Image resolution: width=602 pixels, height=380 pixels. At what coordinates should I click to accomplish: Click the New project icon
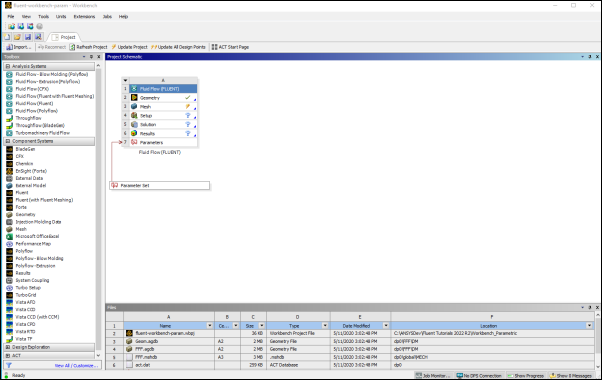point(7,37)
